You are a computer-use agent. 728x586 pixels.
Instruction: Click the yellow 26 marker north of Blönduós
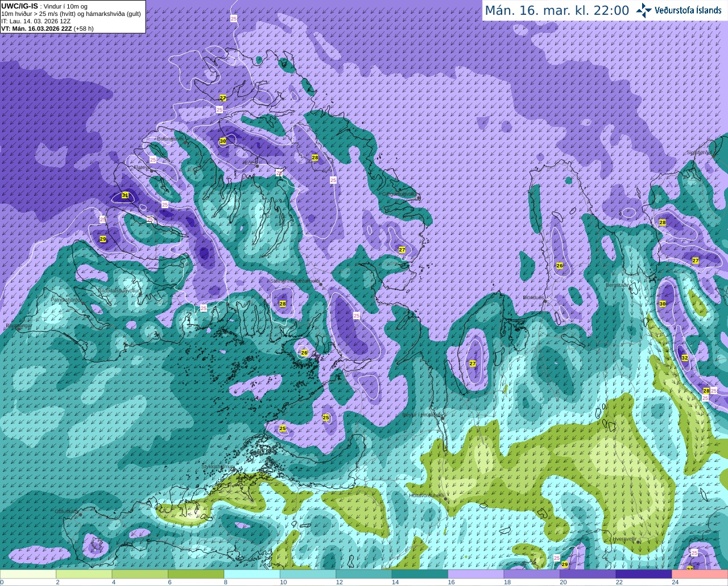click(x=560, y=266)
